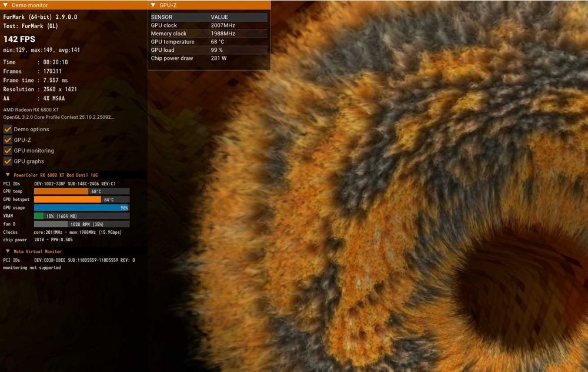Uncheck the Demo options checkbox
588x372 pixels.
8,129
